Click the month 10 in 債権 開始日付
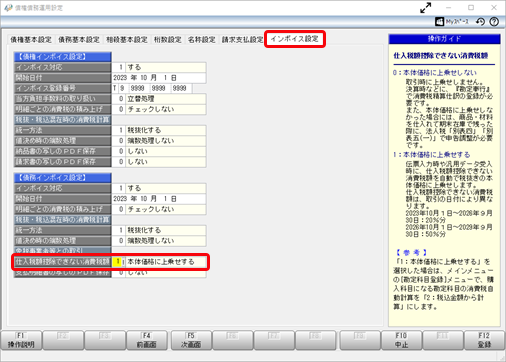The image size is (506, 362). pos(144,78)
